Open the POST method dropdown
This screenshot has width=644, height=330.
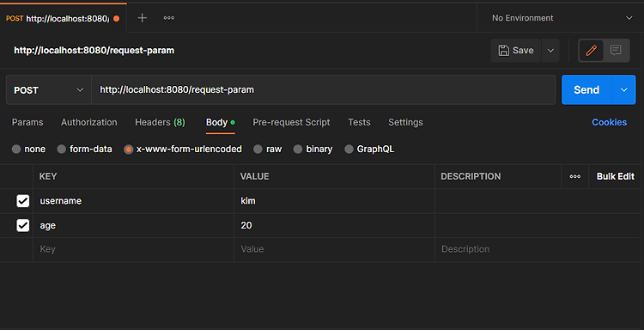point(49,90)
